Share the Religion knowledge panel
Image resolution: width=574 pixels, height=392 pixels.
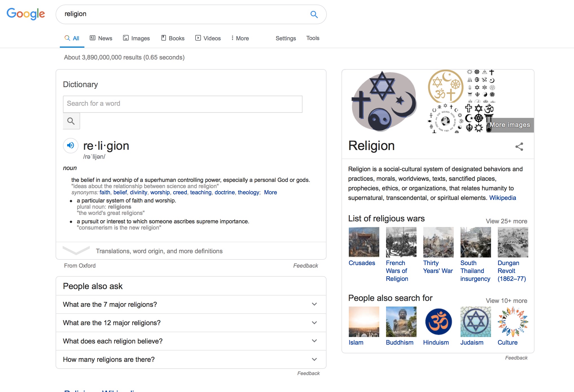pyautogui.click(x=519, y=146)
